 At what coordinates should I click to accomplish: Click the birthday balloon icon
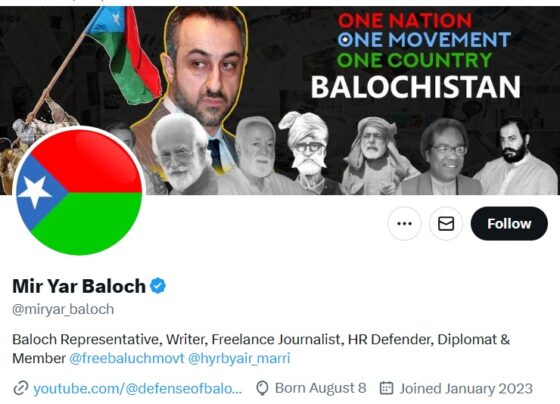[x=262, y=388]
